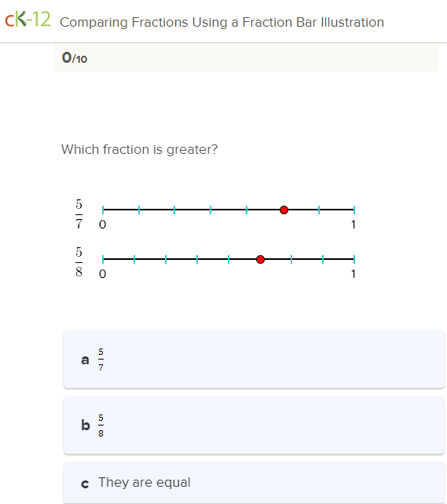The image size is (447, 504).
Task: Select answer a, five sevenths
Action: coord(254,359)
